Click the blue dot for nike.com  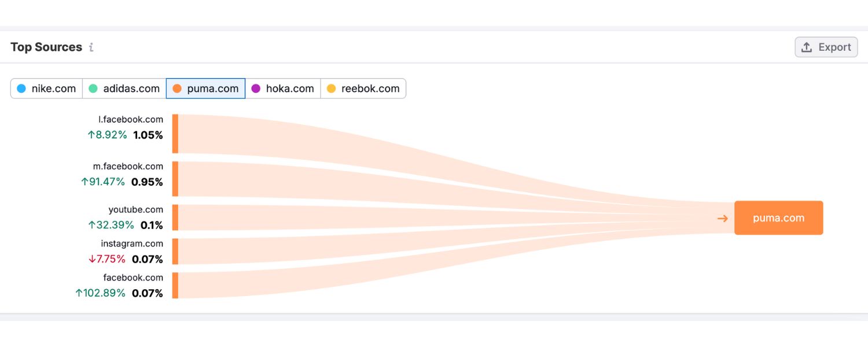click(21, 88)
